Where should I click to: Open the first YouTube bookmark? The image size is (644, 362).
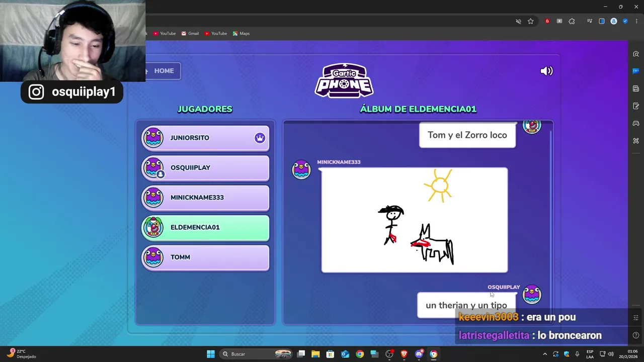(165, 34)
